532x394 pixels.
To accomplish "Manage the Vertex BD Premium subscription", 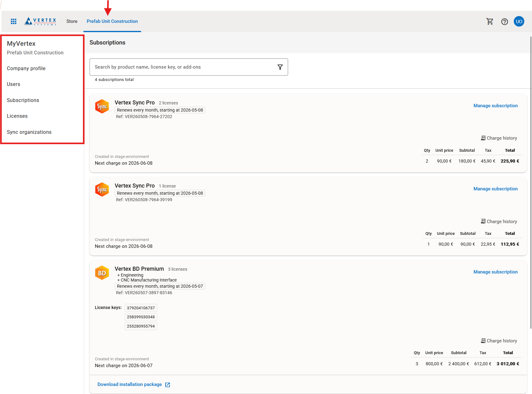I will pos(496,272).
